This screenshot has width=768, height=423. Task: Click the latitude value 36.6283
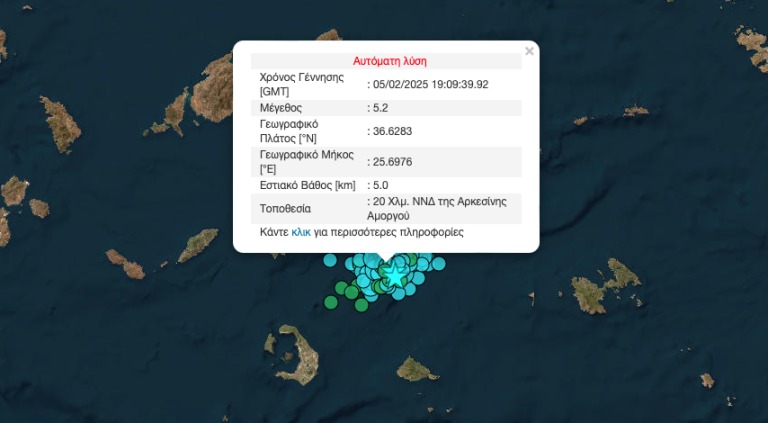(393, 131)
